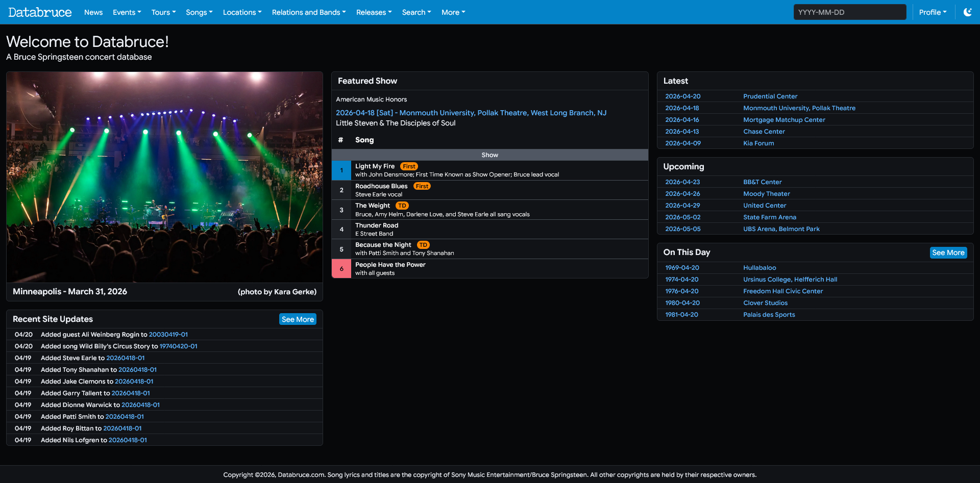This screenshot has height=483, width=980.
Task: Open the Minneapolis concert photo
Action: (x=164, y=177)
